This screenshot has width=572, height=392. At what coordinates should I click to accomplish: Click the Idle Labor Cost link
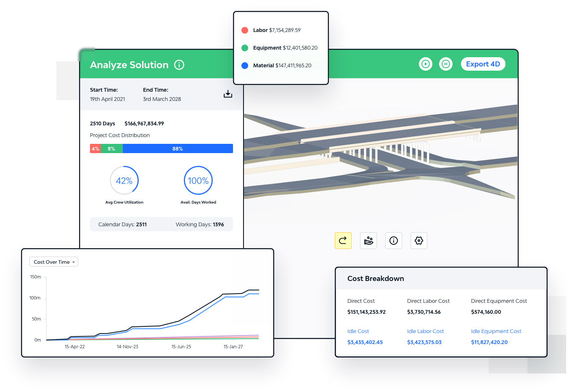(x=425, y=331)
